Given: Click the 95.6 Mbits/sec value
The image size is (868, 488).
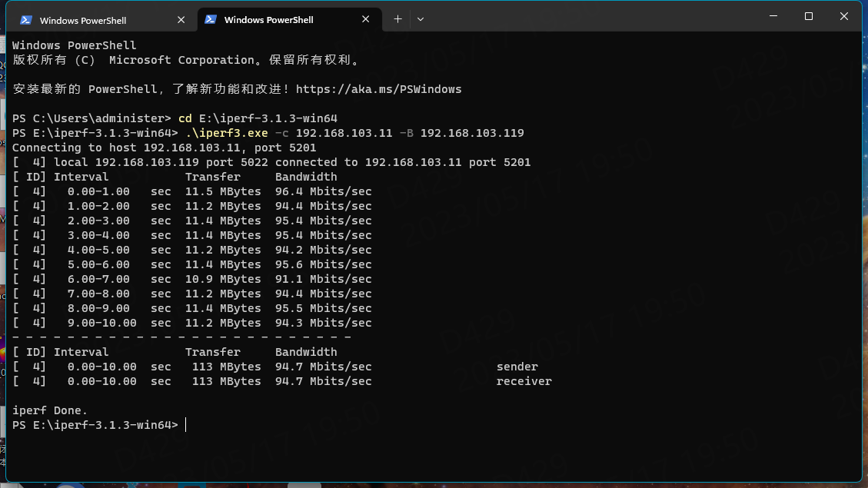Looking at the screenshot, I should coord(323,264).
